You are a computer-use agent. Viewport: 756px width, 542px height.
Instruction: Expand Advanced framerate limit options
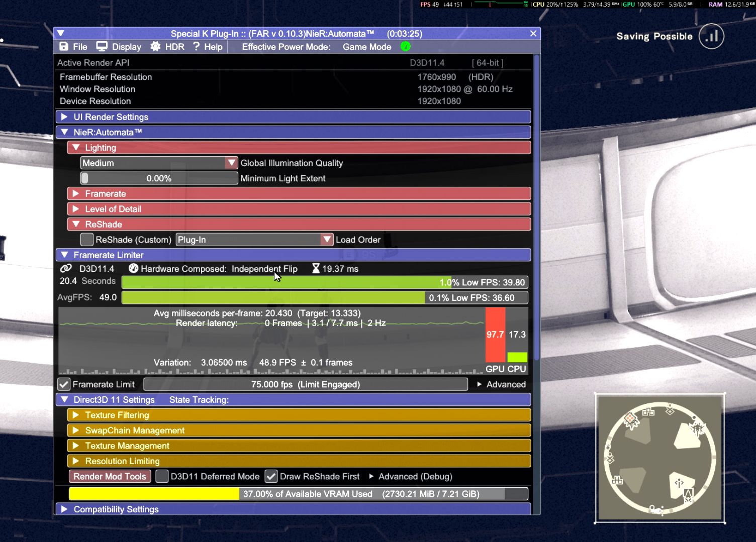point(501,384)
